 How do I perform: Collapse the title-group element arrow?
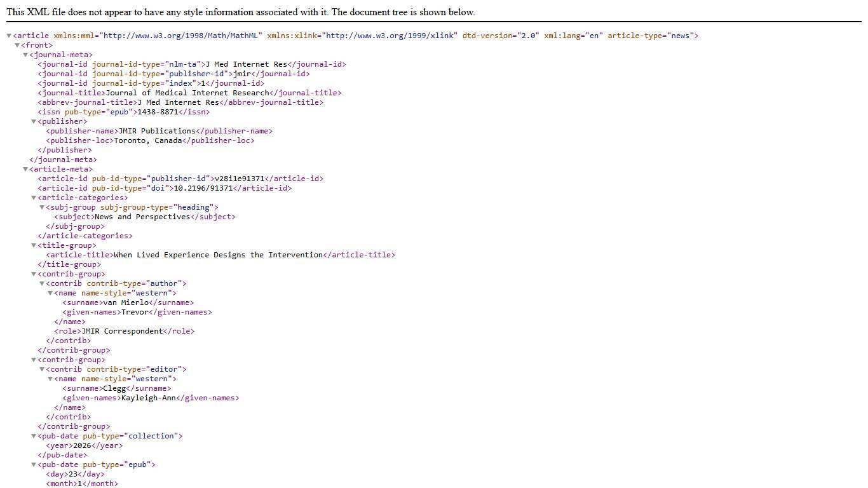(34, 246)
